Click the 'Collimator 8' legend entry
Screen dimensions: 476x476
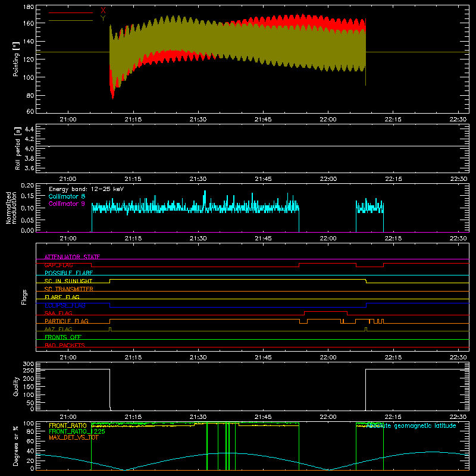pyautogui.click(x=67, y=196)
